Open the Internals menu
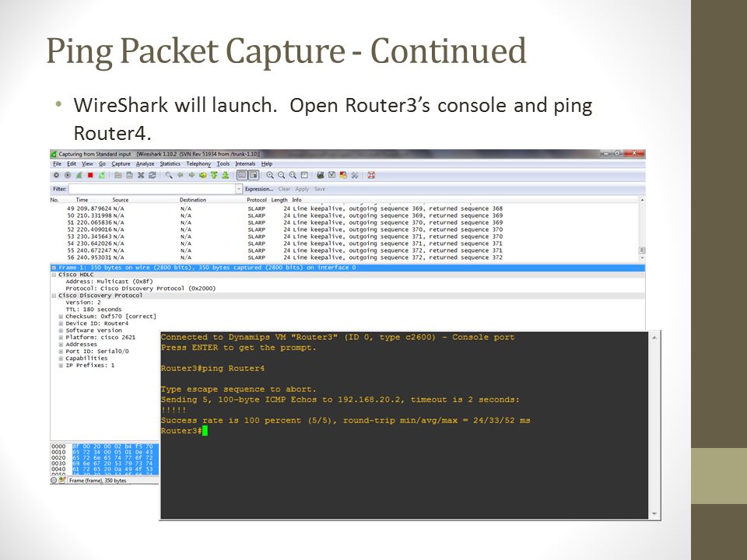Image resolution: width=747 pixels, height=560 pixels. click(245, 164)
